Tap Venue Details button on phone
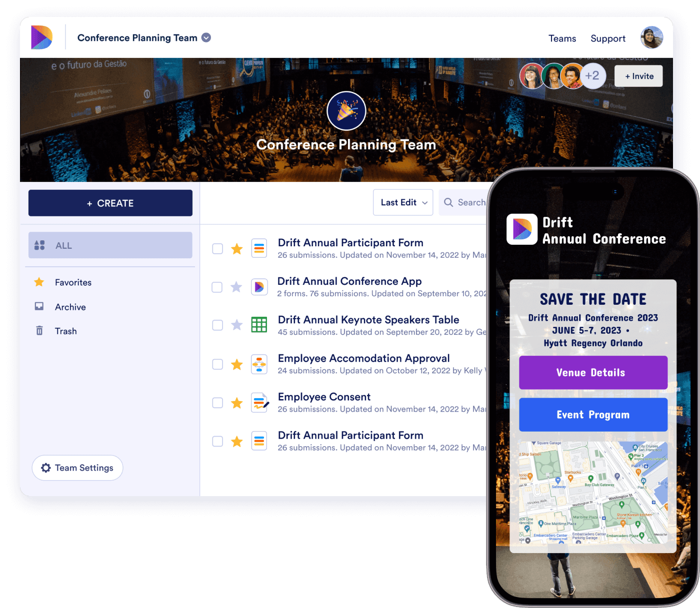700x608 pixels. coord(593,372)
